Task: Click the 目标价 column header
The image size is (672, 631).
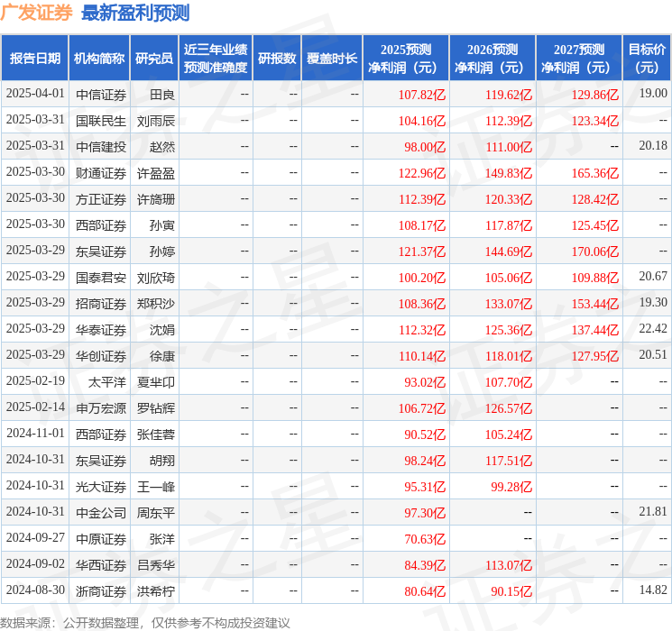Action: (x=646, y=59)
